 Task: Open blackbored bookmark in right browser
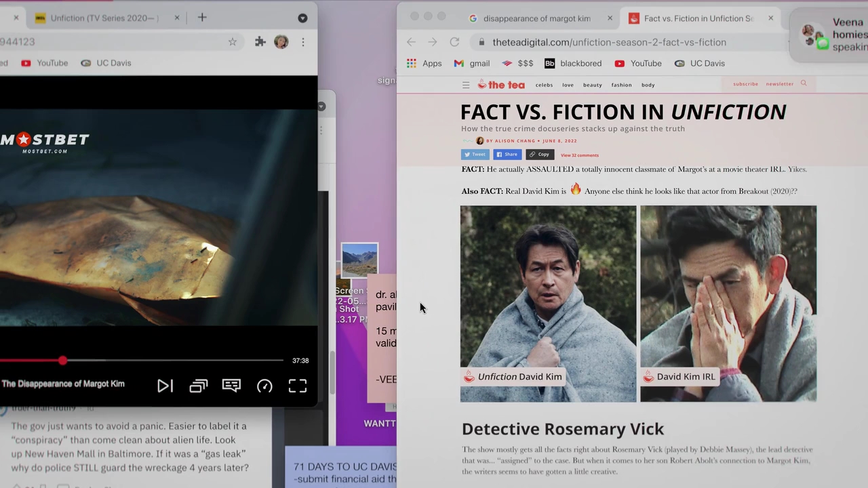point(573,63)
